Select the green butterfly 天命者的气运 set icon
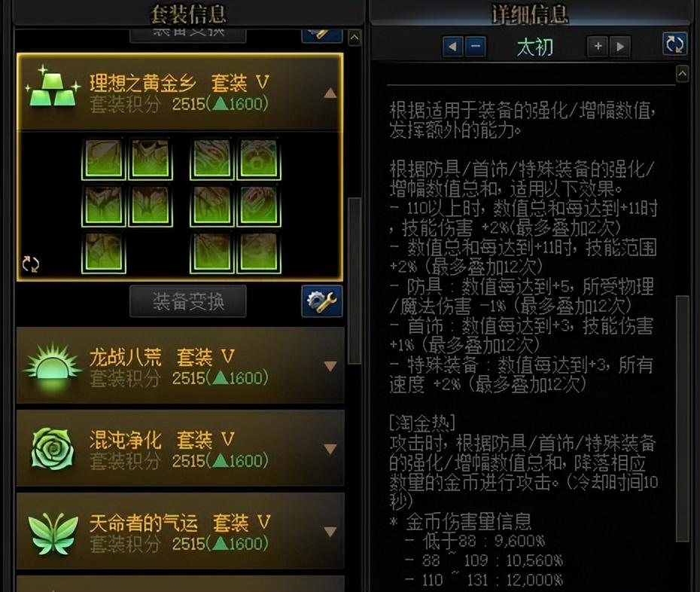 click(x=53, y=532)
